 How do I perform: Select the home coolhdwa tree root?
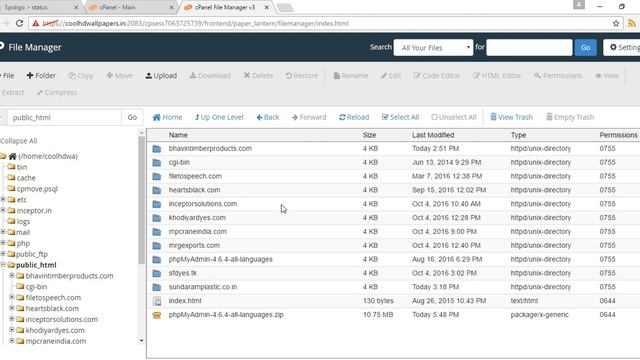point(48,156)
